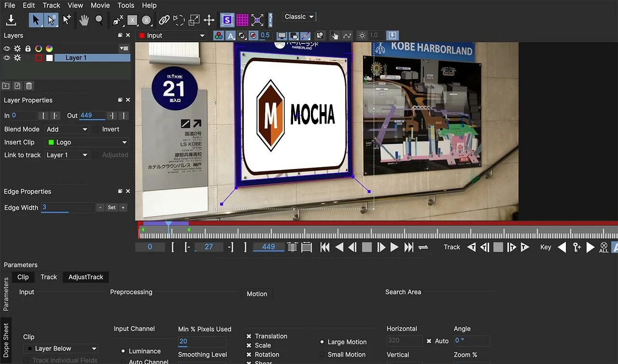This screenshot has height=364, width=618.
Task: Enable the Invert checkbox
Action: pos(97,129)
